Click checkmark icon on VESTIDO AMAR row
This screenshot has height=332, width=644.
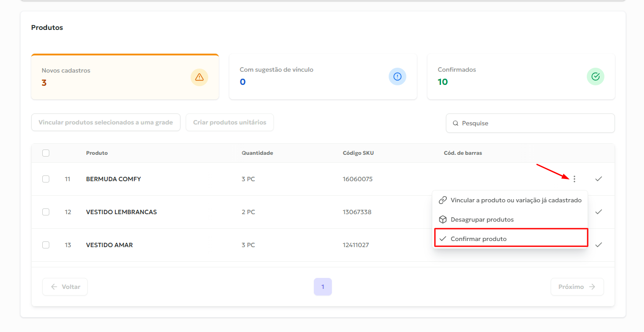click(598, 245)
